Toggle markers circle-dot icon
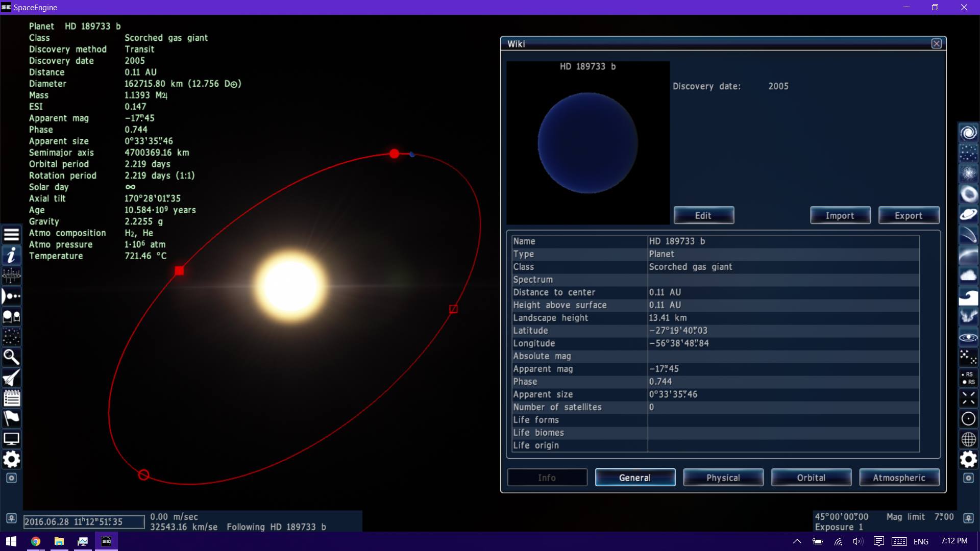 click(968, 419)
